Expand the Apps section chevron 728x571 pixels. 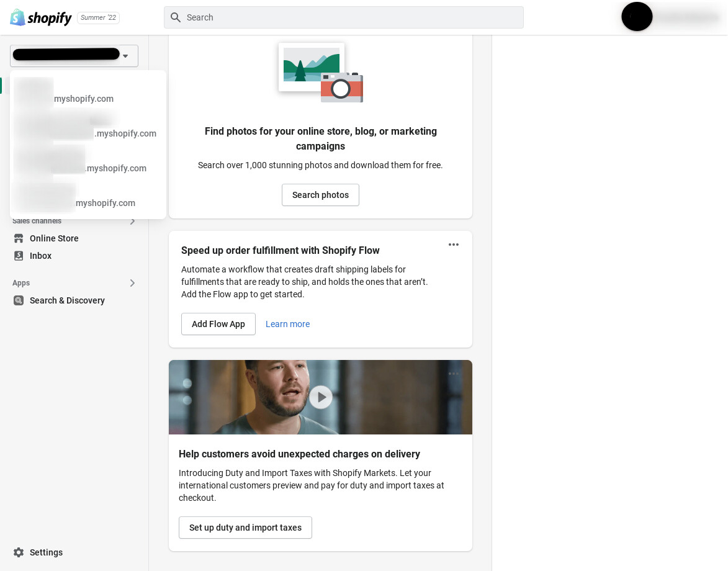[x=132, y=283]
